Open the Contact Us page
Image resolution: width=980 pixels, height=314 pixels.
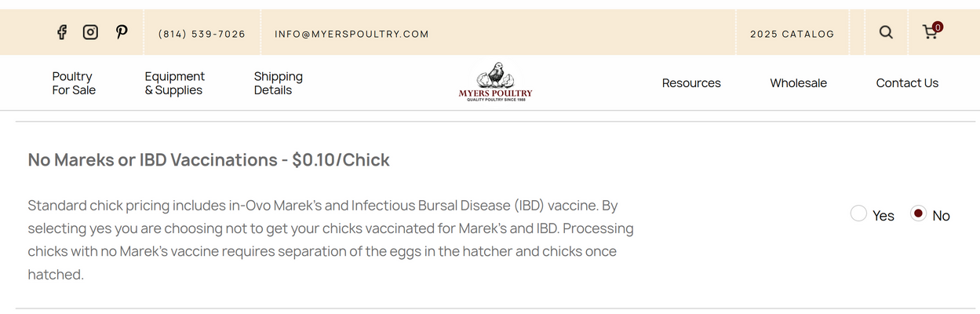tap(907, 83)
